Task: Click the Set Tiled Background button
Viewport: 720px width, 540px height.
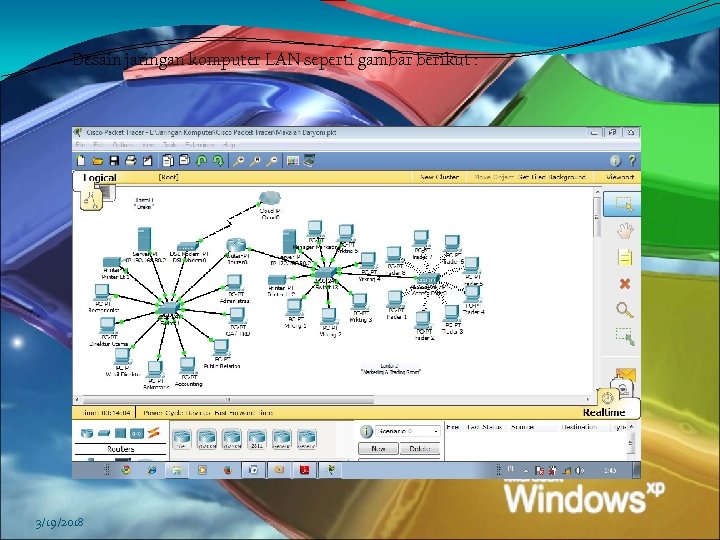Action: 552,177
